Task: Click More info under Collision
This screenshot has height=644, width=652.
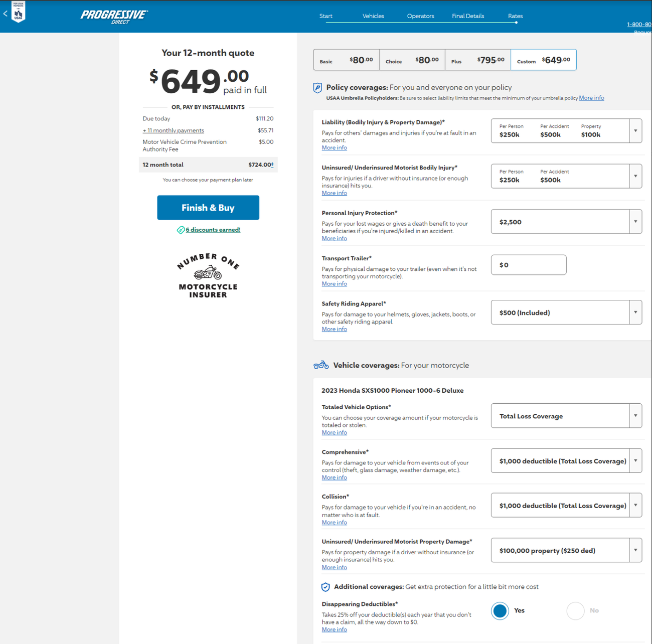Action: 335,522
